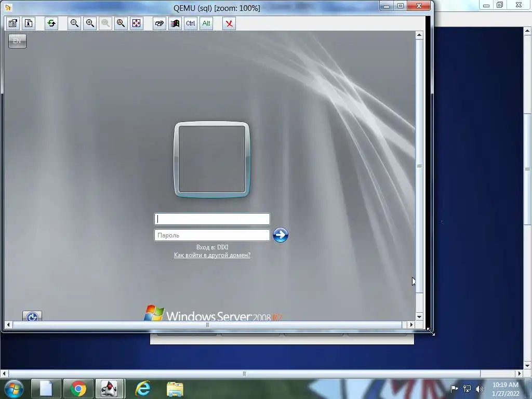Screen dimensions: 532x399
Task: Switch viewer to full screen mode
Action: pos(137,23)
